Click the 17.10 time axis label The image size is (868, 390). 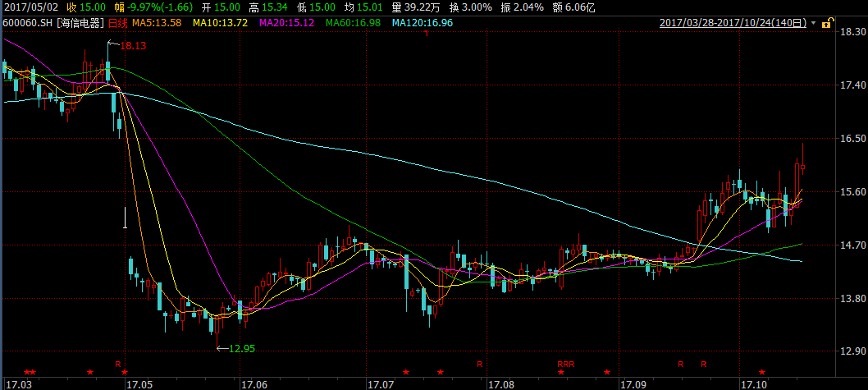pyautogui.click(x=754, y=383)
